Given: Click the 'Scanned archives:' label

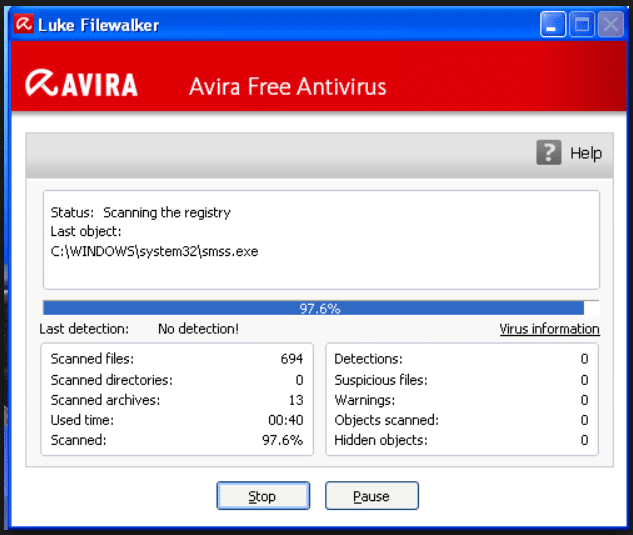Looking at the screenshot, I should (x=105, y=400).
